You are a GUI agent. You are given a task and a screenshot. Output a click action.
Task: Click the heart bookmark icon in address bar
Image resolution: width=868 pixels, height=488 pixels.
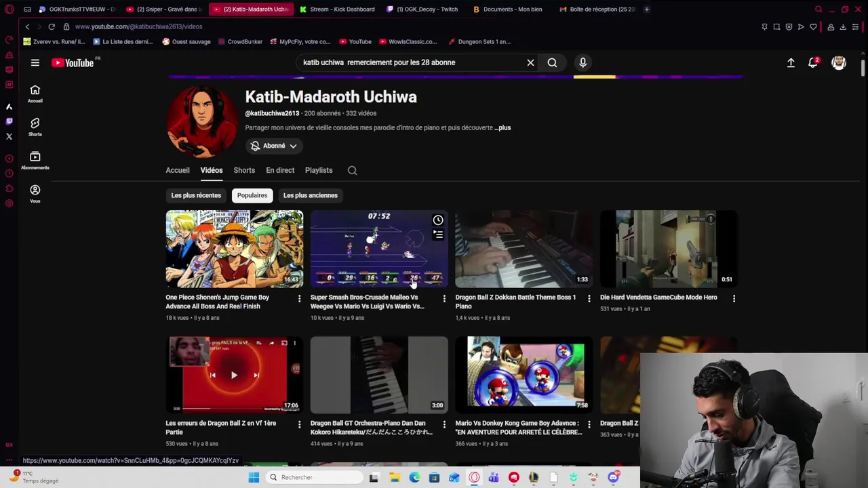tap(813, 26)
